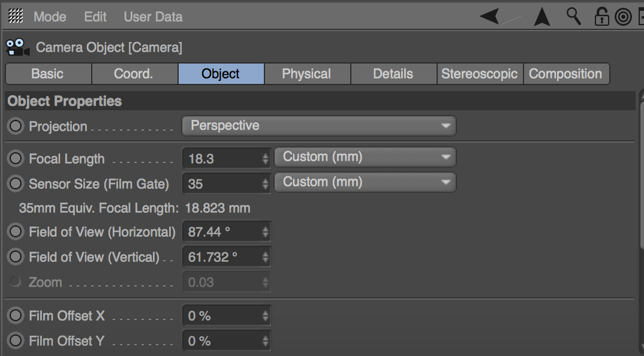Toggle the Film Offset X keyframe circle

pos(16,316)
